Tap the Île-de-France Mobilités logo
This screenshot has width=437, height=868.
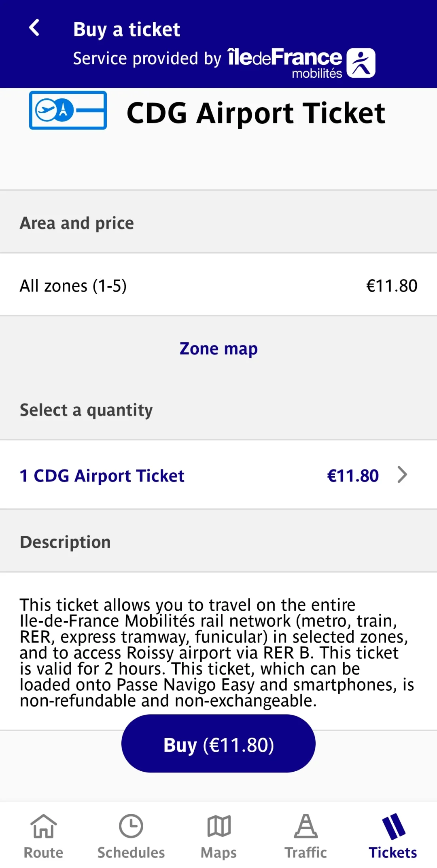302,62
